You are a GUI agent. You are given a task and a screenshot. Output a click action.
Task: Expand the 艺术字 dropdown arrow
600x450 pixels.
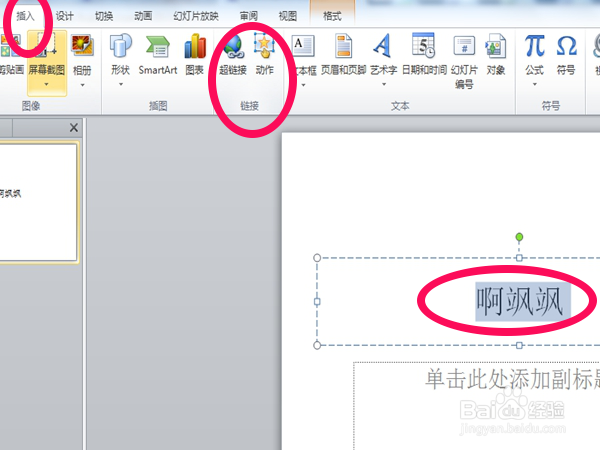pos(383,84)
